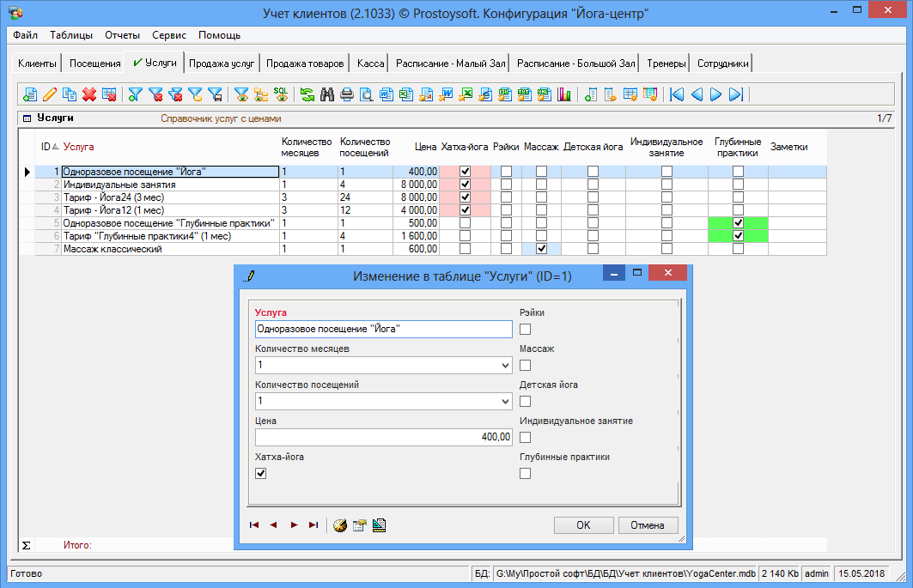This screenshot has height=588, width=913.
Task: Click the add new record icon
Action: tap(30, 94)
